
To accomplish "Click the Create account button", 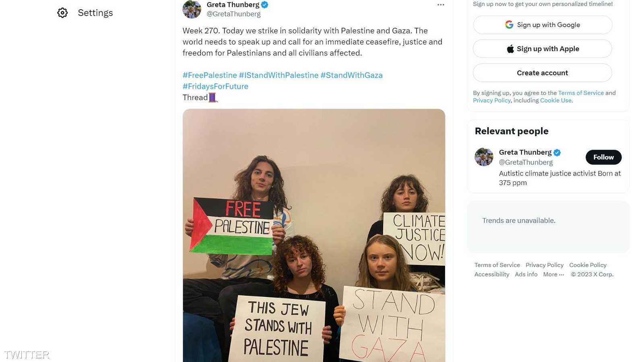I will coord(542,73).
